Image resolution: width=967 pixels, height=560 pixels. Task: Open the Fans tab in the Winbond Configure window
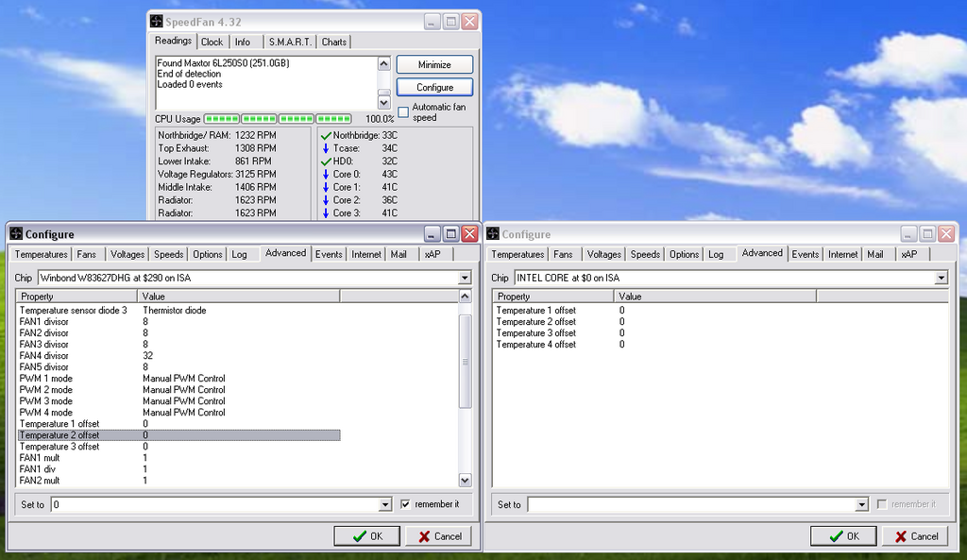(x=86, y=254)
